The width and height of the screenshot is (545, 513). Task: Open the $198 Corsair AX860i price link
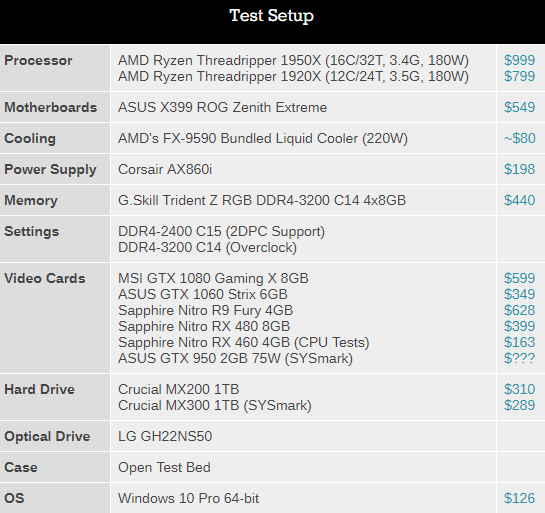pos(519,169)
